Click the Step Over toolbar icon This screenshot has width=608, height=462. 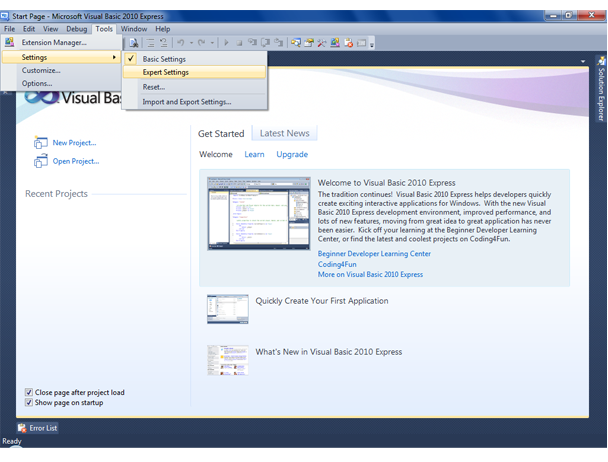click(266, 43)
